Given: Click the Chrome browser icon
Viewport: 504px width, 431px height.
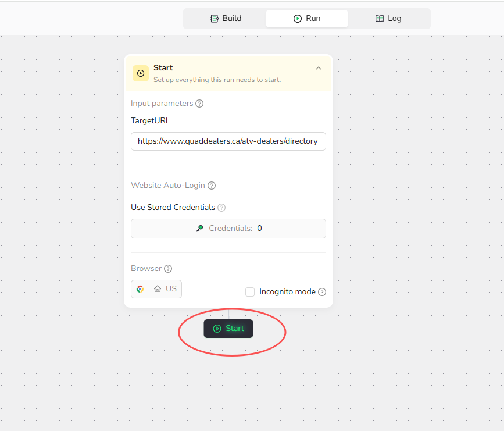Looking at the screenshot, I should pos(140,289).
